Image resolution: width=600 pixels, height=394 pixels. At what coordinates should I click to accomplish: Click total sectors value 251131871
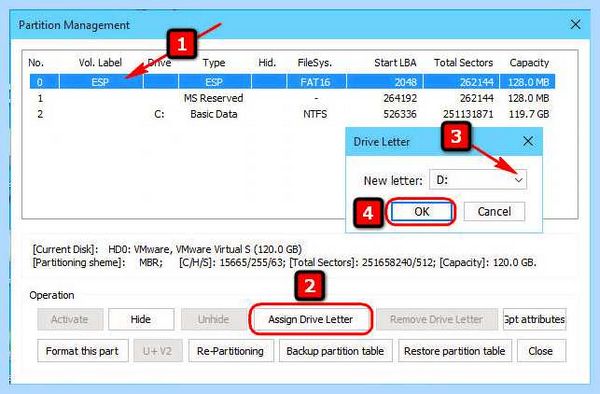pyautogui.click(x=468, y=114)
